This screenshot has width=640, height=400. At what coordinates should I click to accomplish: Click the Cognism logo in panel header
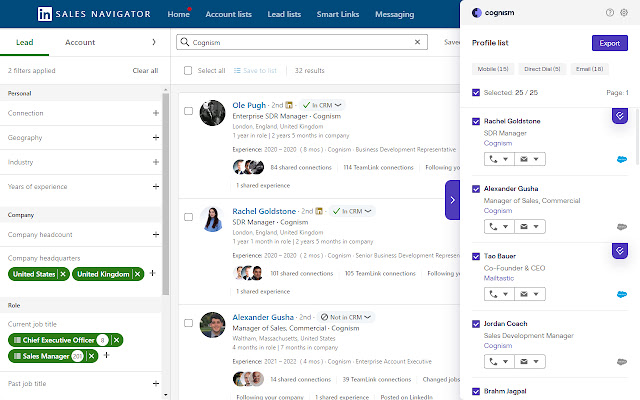tap(493, 13)
